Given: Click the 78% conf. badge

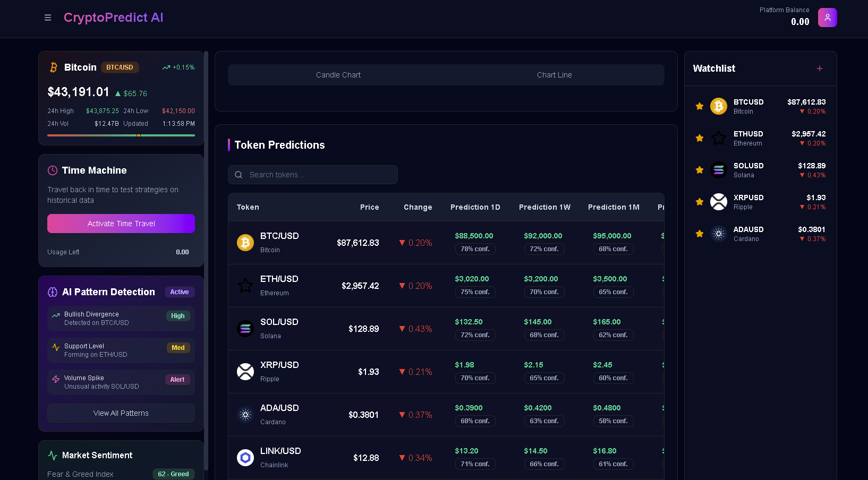Looking at the screenshot, I should [475, 249].
